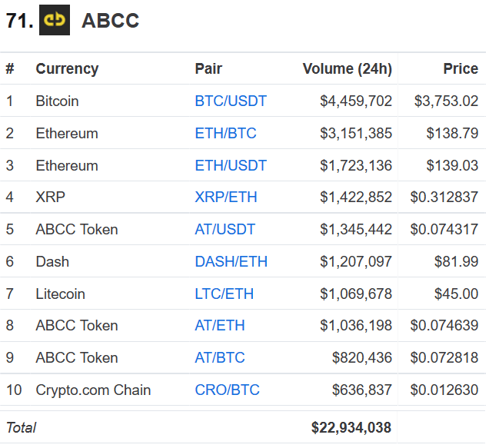The width and height of the screenshot is (489, 448).
Task: Sort by the Currency column header
Action: pyautogui.click(x=67, y=68)
